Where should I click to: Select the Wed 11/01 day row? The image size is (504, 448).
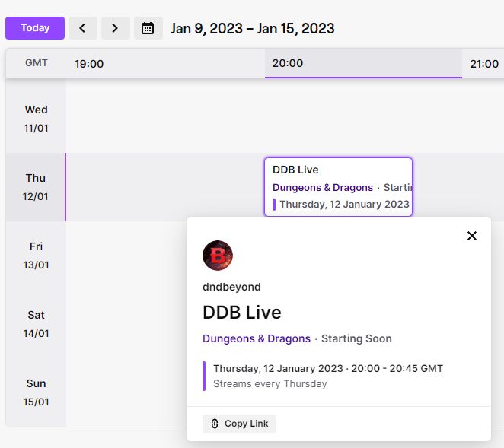tap(36, 119)
